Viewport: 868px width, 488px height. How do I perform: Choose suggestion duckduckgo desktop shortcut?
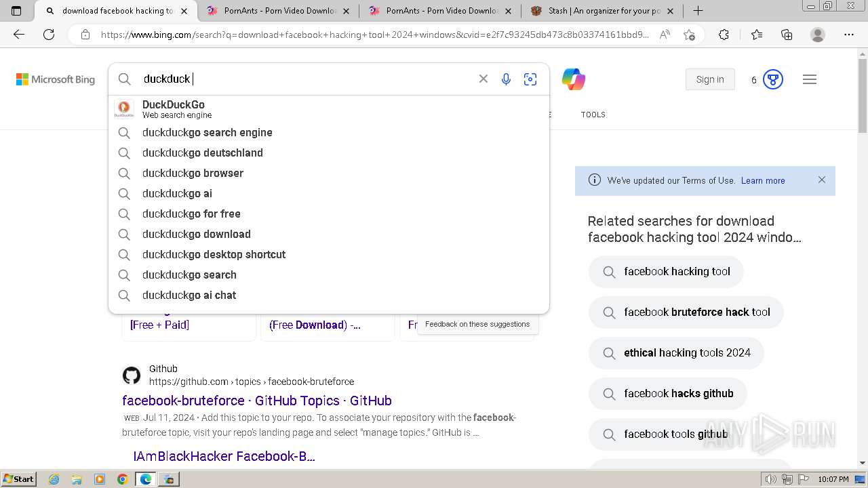click(x=329, y=255)
